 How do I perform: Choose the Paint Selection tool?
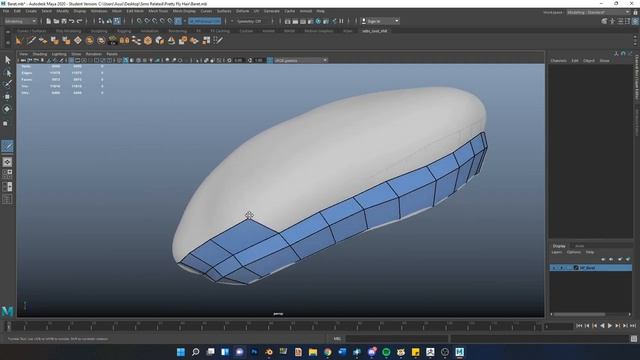[x=7, y=84]
